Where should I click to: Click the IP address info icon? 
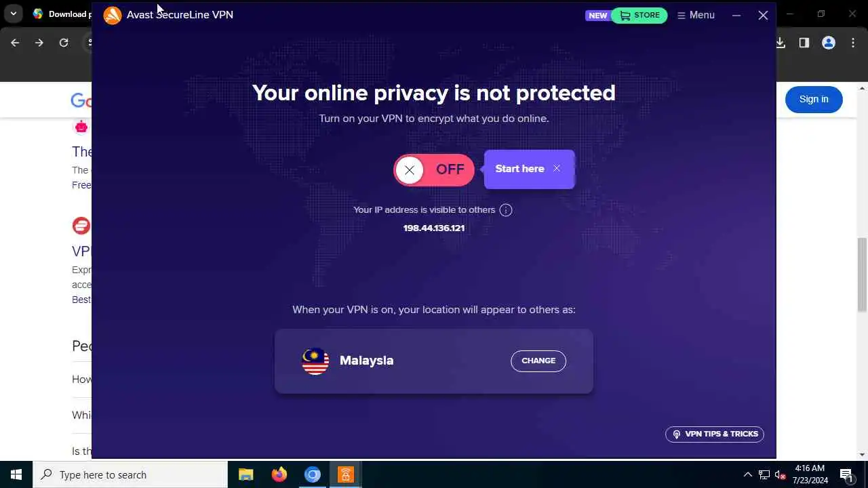tap(506, 210)
